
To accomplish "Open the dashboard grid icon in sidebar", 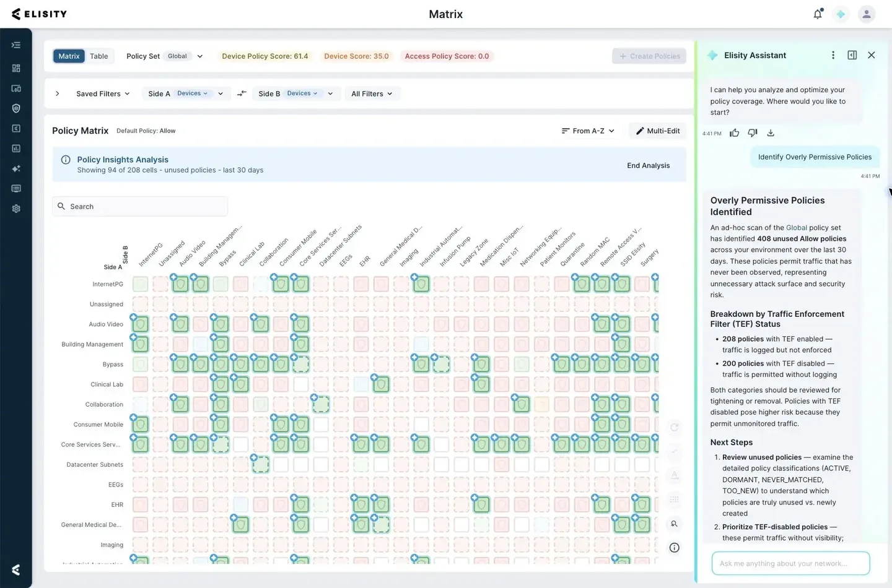I will point(16,68).
